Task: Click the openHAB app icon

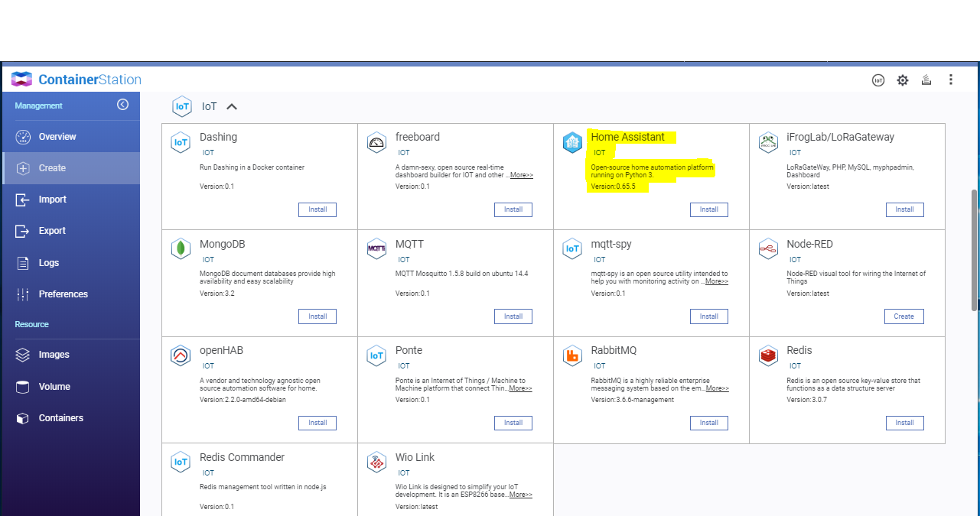Action: tap(181, 355)
